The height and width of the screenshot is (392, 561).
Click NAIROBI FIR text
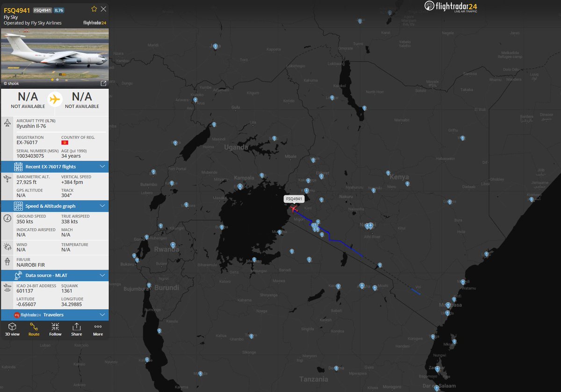point(30,264)
